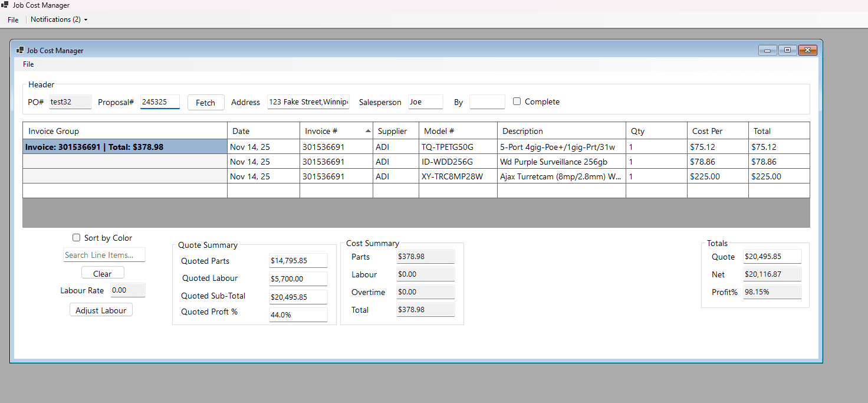This screenshot has width=868, height=403.
Task: Open the File menu in inner window
Action: click(x=28, y=64)
